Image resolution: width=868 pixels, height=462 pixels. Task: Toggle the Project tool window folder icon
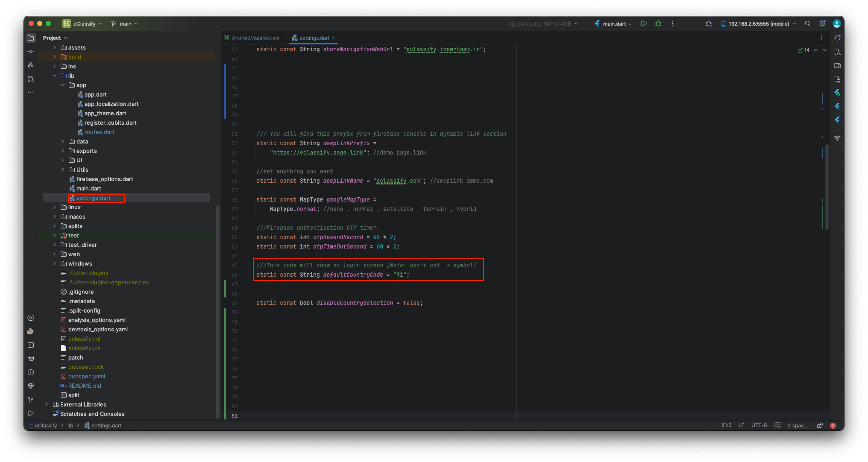tap(31, 38)
